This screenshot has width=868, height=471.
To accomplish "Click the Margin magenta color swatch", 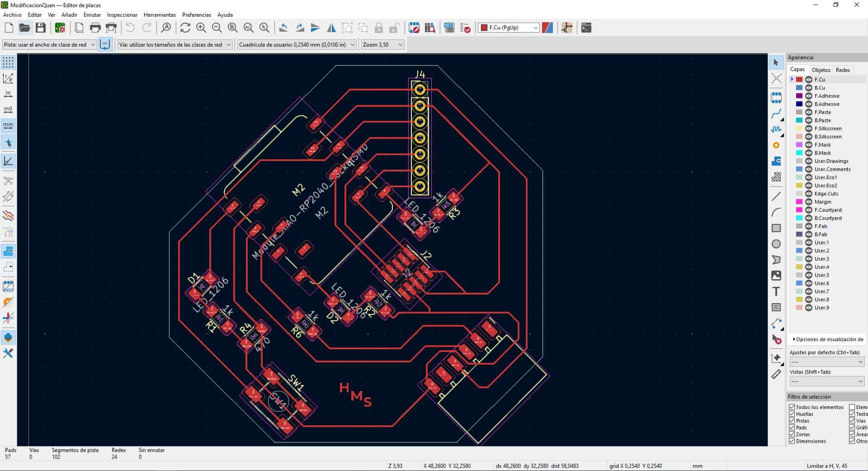I will pyautogui.click(x=799, y=202).
